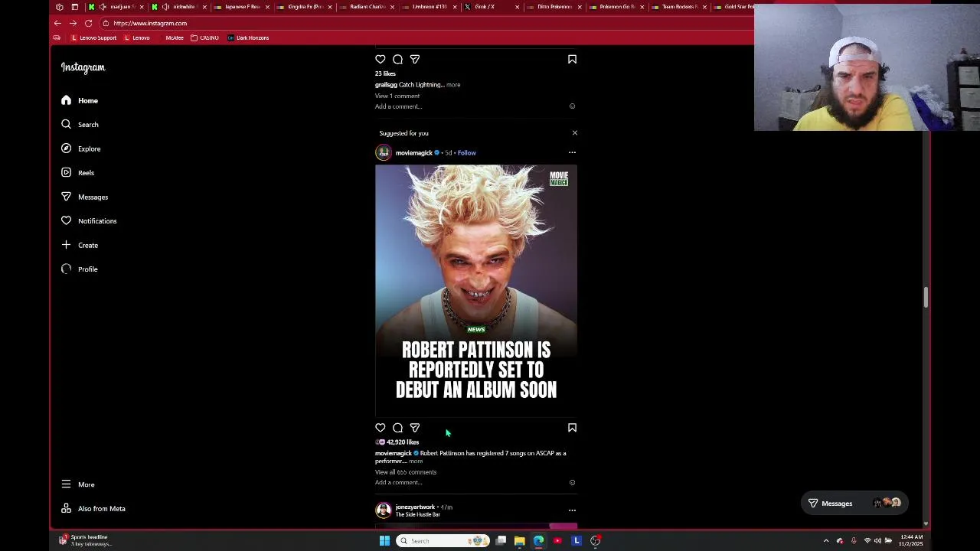Switch to the Umbreon #130 tab

(x=429, y=7)
